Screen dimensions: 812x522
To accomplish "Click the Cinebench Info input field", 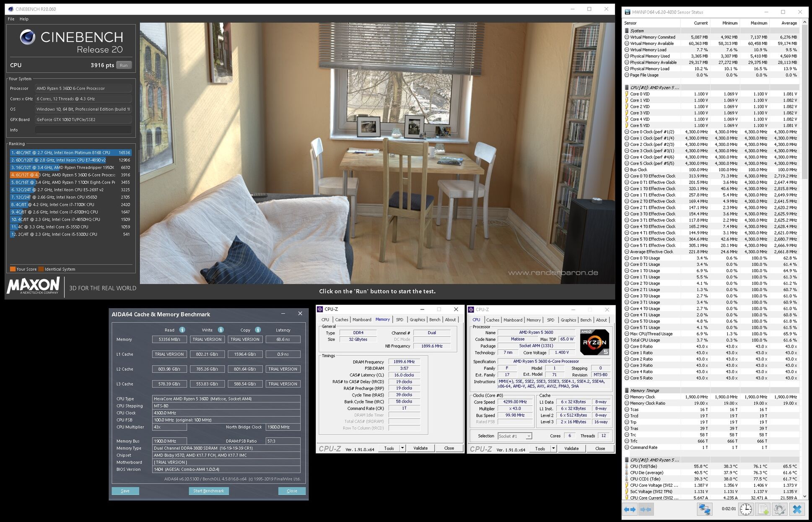I will point(83,130).
